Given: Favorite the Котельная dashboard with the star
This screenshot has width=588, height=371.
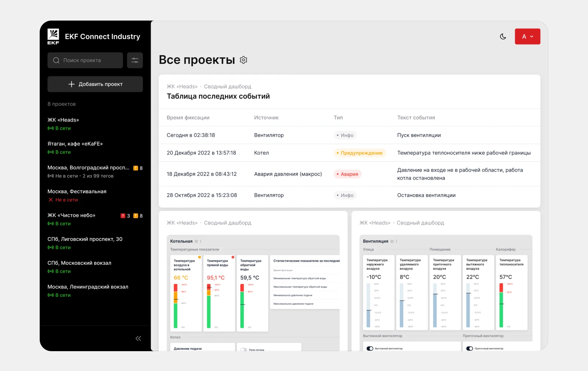Looking at the screenshot, I should (196, 241).
